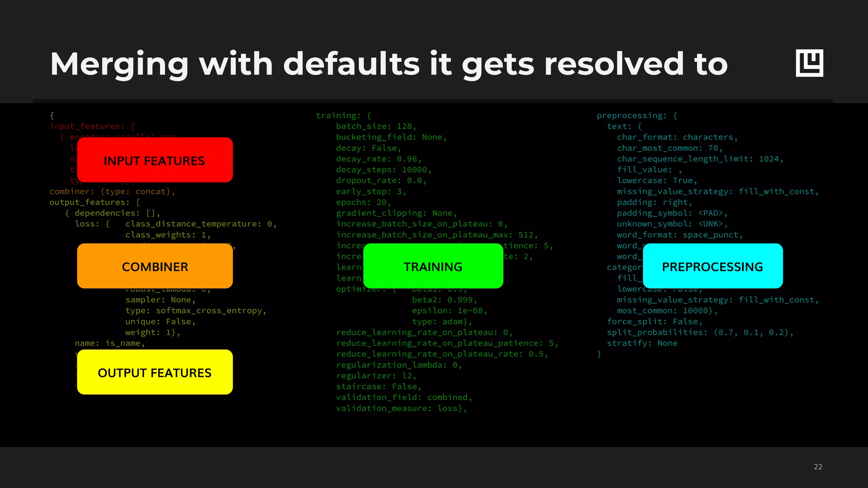
Task: Click the early_stop: 3 line
Action: pyautogui.click(x=371, y=191)
